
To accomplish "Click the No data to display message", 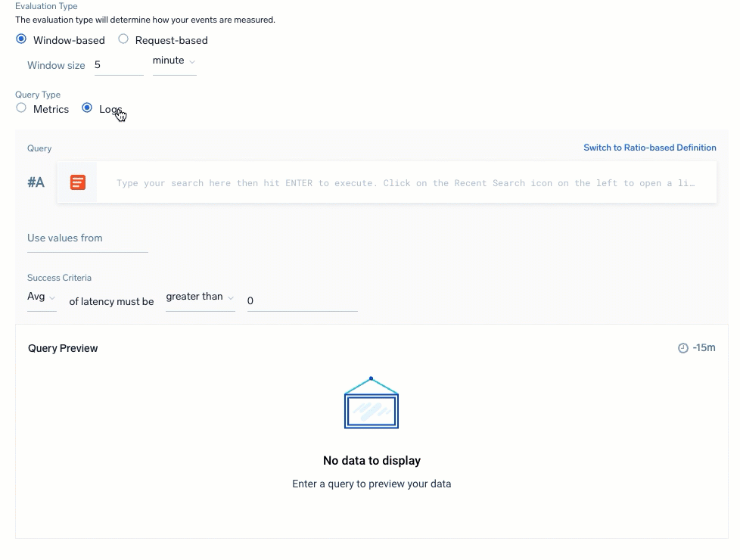I will click(x=371, y=460).
